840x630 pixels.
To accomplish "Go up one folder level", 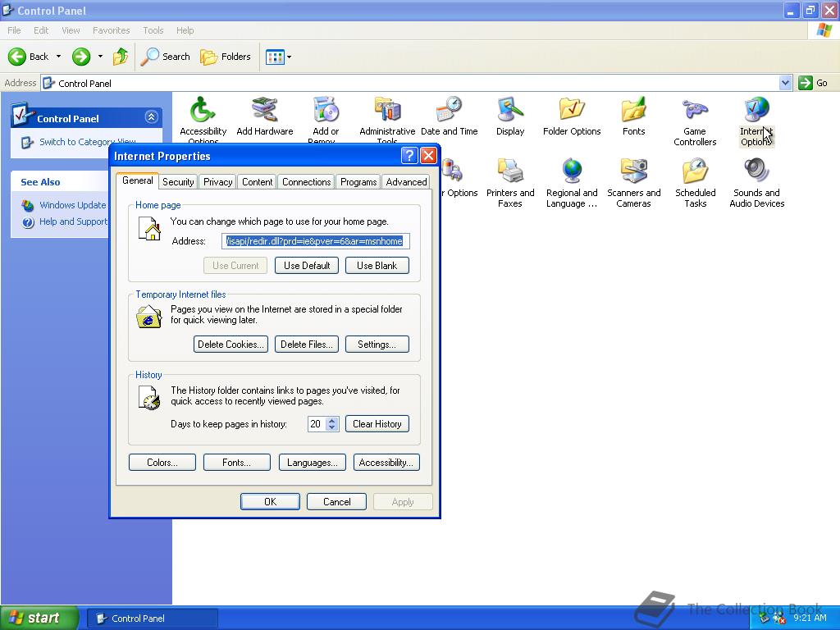I will (121, 57).
